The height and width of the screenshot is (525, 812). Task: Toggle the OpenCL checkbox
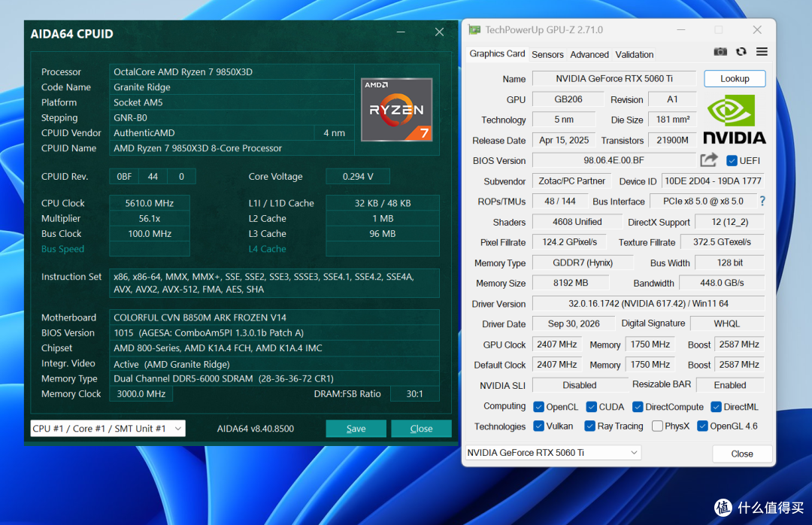coord(538,407)
